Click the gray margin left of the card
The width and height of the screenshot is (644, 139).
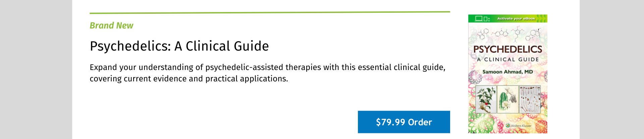[x=36, y=69]
